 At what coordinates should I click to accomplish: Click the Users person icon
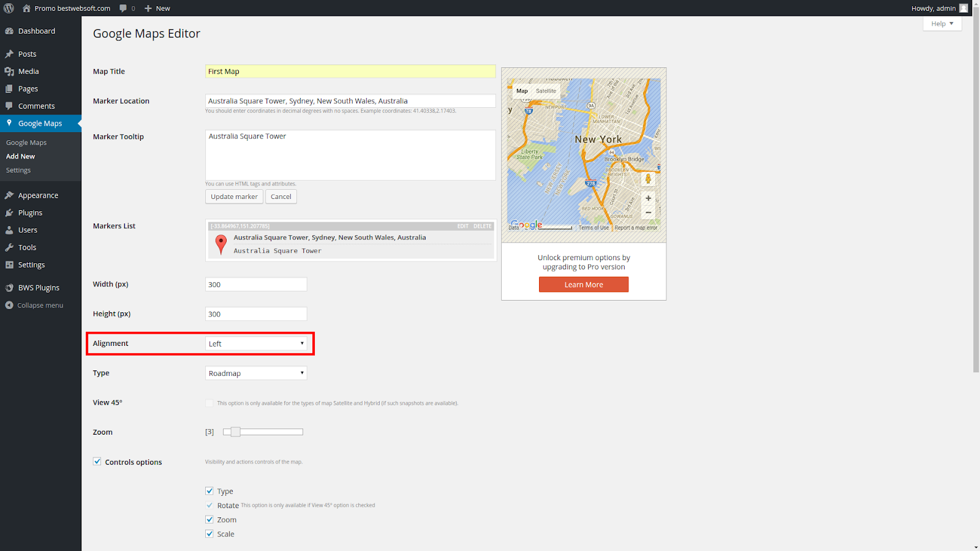pyautogui.click(x=9, y=230)
